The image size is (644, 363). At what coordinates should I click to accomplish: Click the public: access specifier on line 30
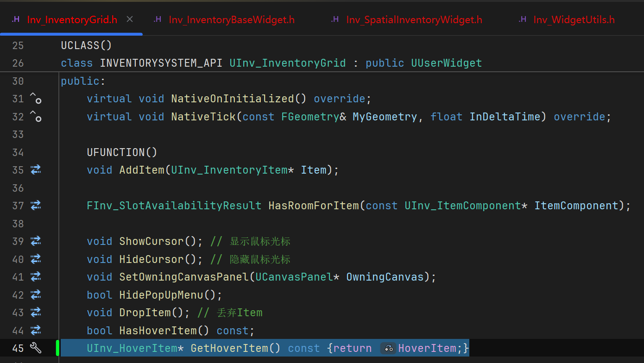point(83,81)
